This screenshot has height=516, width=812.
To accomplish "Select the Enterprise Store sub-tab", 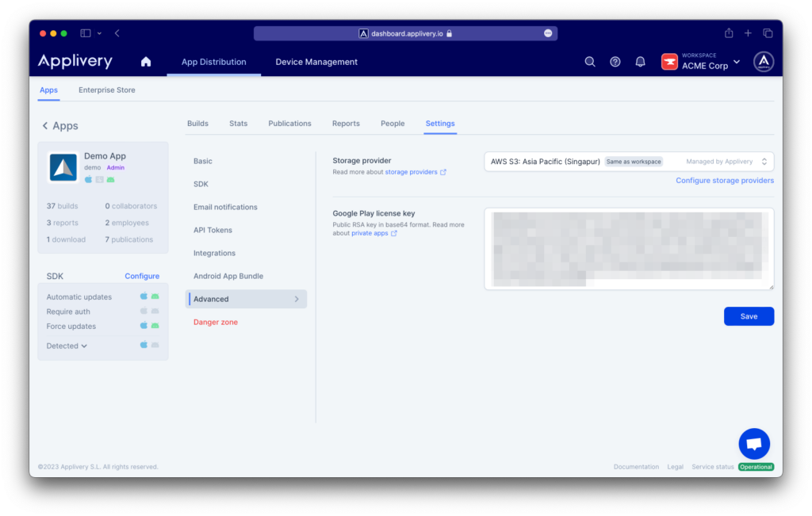I will tap(107, 90).
